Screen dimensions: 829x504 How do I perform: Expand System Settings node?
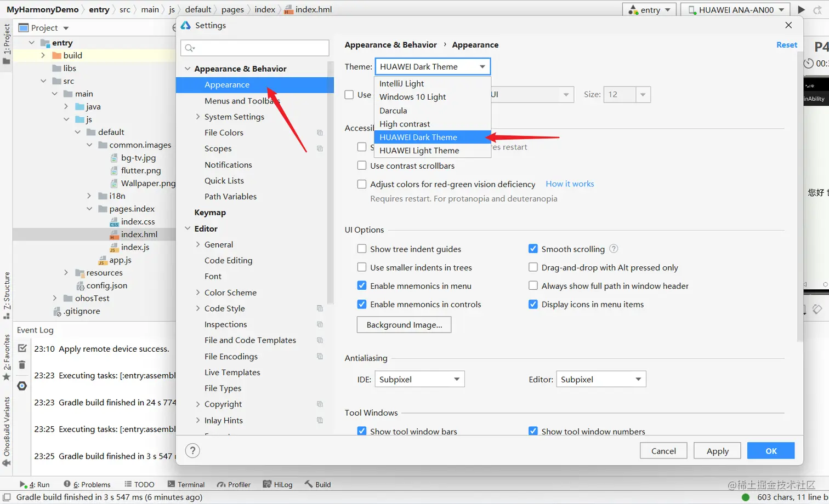198,117
